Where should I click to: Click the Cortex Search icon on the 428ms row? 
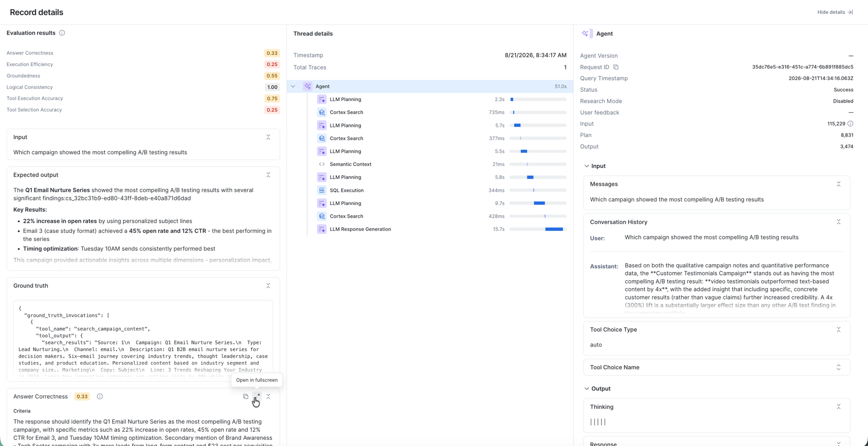tap(322, 216)
